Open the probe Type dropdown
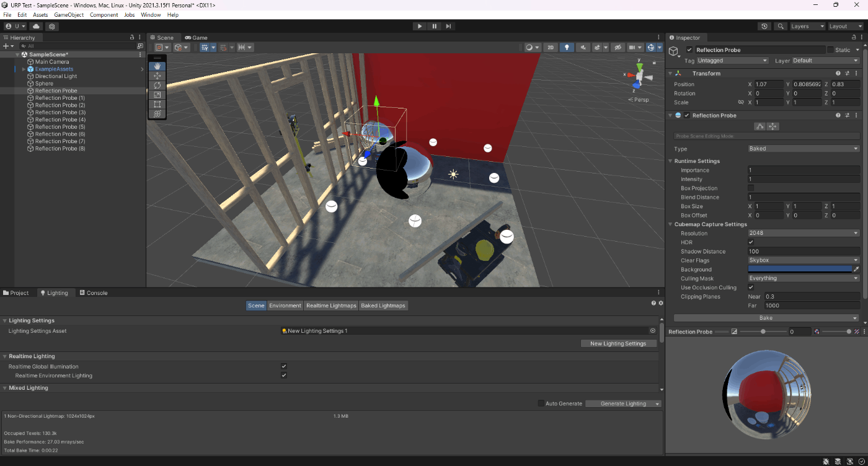 pyautogui.click(x=804, y=149)
